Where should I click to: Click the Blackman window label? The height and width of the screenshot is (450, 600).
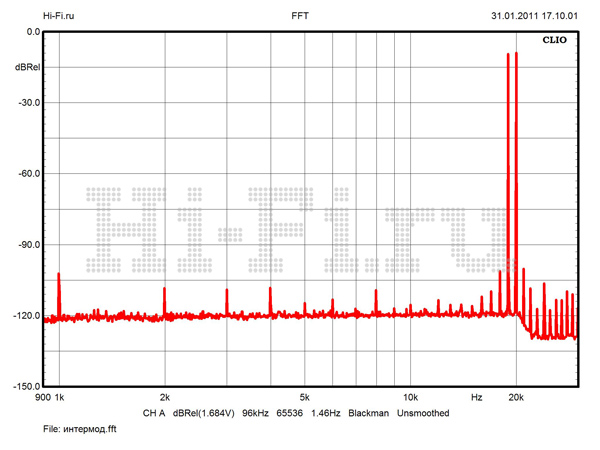click(x=368, y=412)
